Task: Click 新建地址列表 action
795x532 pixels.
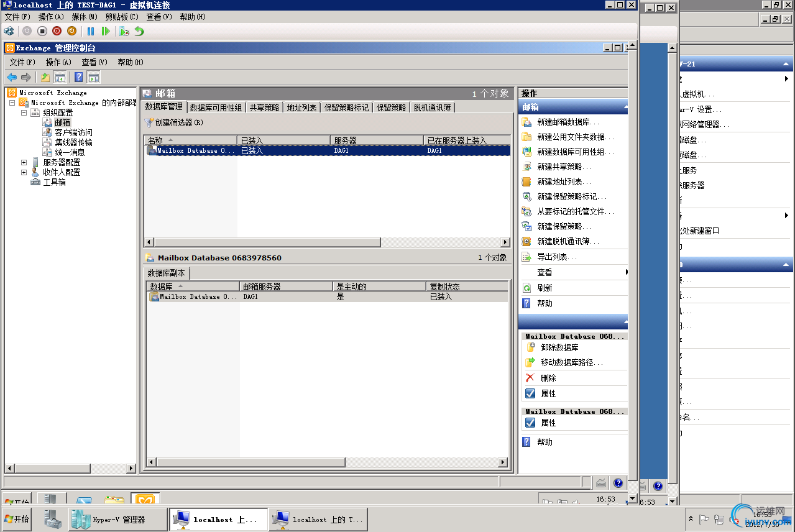Action: [564, 181]
